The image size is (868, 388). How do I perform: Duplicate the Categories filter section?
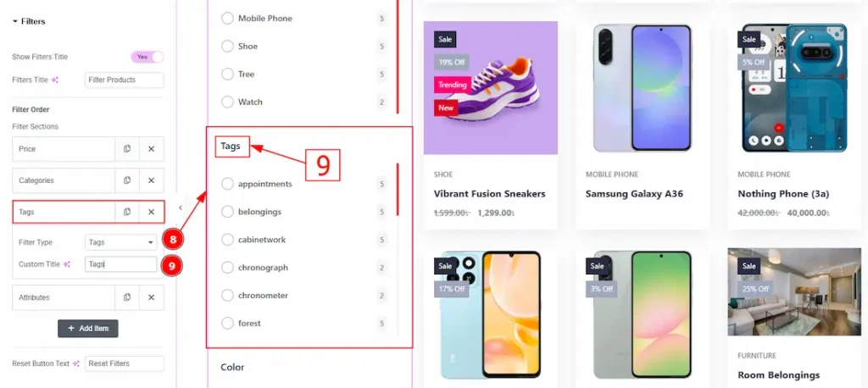(x=127, y=180)
